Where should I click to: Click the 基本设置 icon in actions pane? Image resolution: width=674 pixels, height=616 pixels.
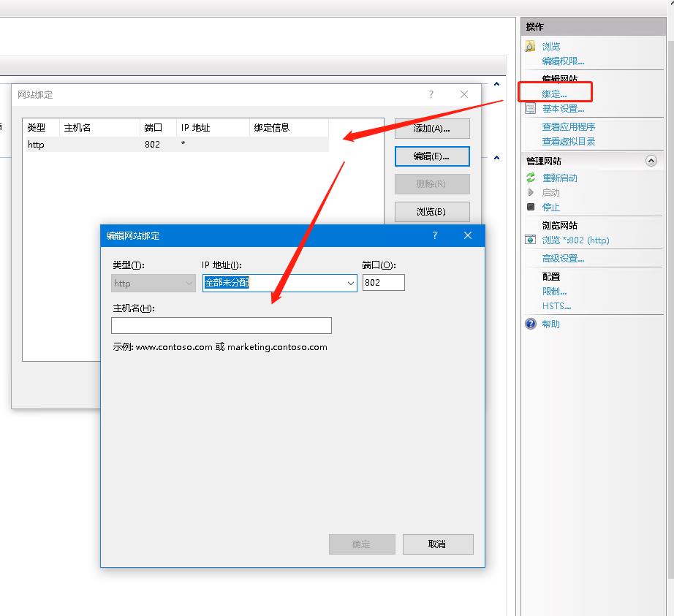(530, 109)
